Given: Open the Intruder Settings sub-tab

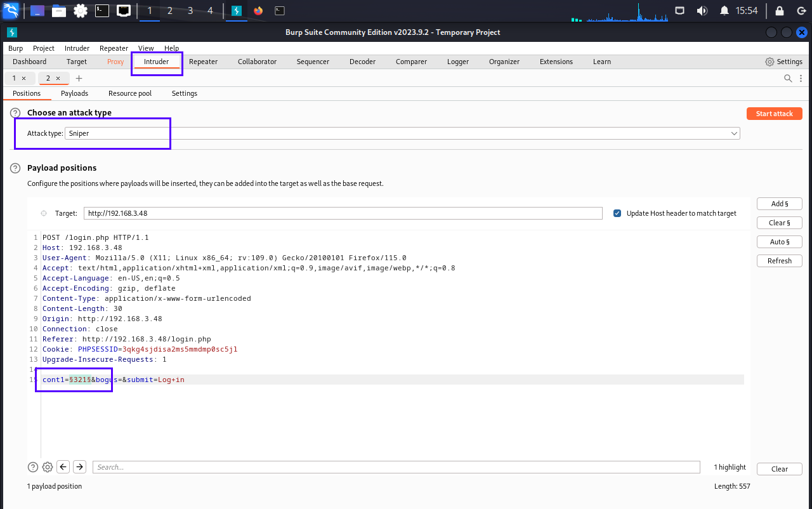Looking at the screenshot, I should coord(185,93).
